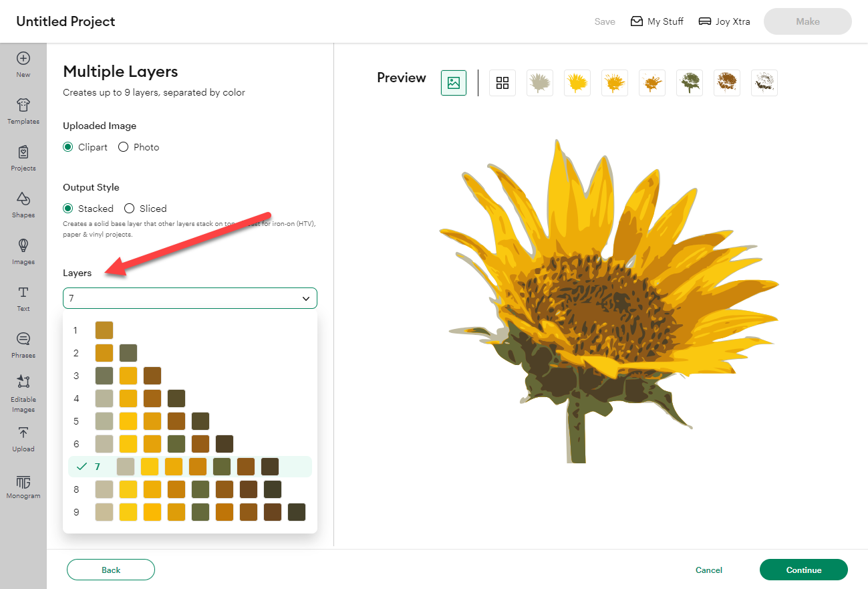Select the dark green layer swatch
Viewport: 868px width, 589px height.
[x=222, y=467]
